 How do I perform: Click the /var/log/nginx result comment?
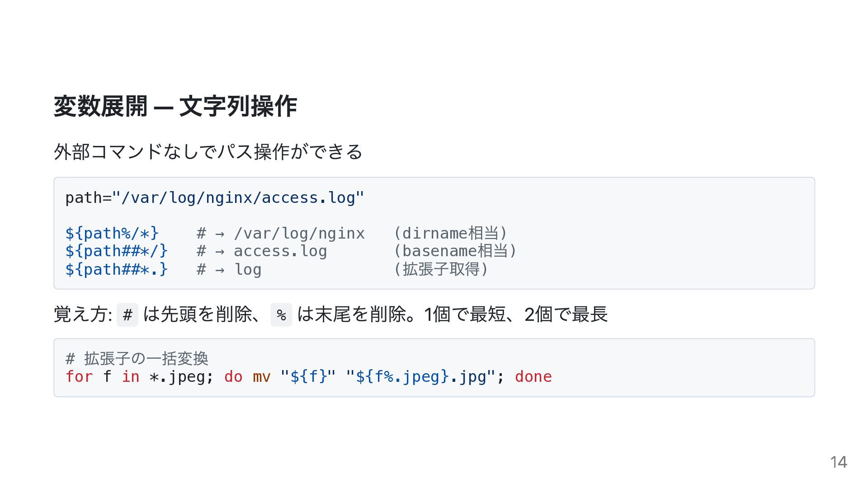[299, 233]
